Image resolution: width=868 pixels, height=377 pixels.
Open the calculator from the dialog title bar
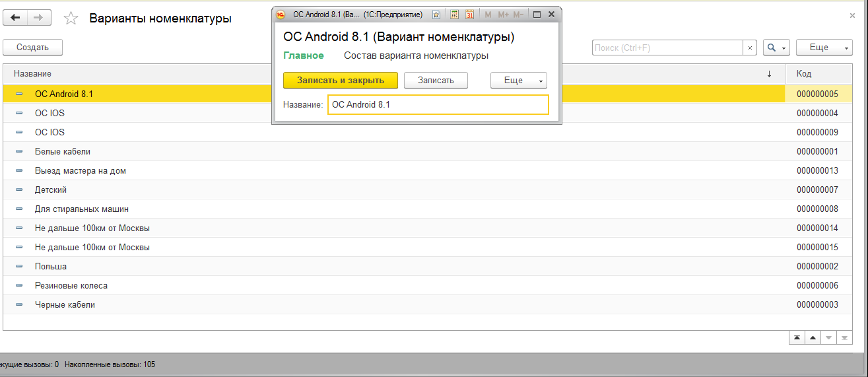click(454, 14)
